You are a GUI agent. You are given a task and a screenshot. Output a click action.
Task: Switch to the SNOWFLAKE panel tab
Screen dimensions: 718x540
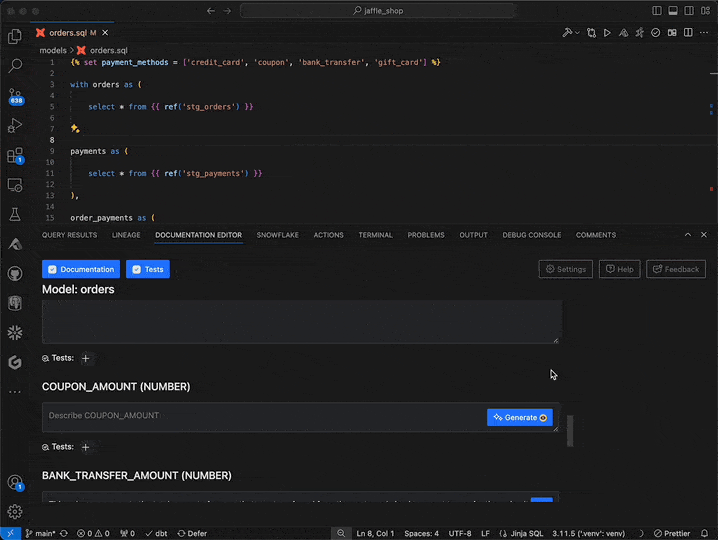pos(277,235)
